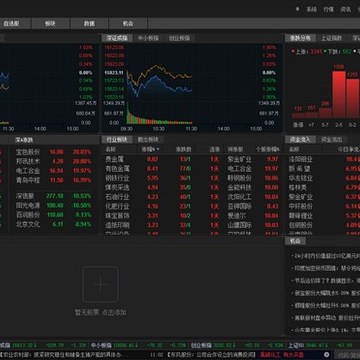The height and width of the screenshot is (360, 360).
Task: Click 创业板指 in bottom index bar
Action: tap(201, 345)
